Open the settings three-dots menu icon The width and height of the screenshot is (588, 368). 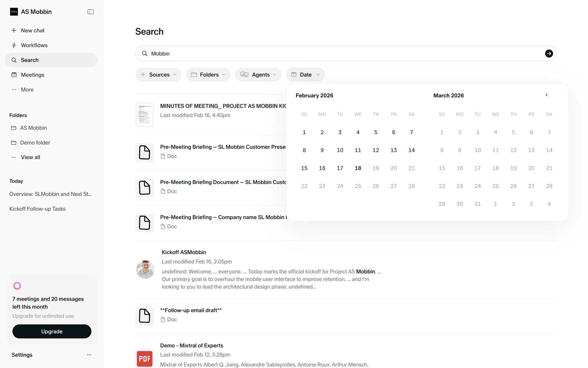pos(89,355)
